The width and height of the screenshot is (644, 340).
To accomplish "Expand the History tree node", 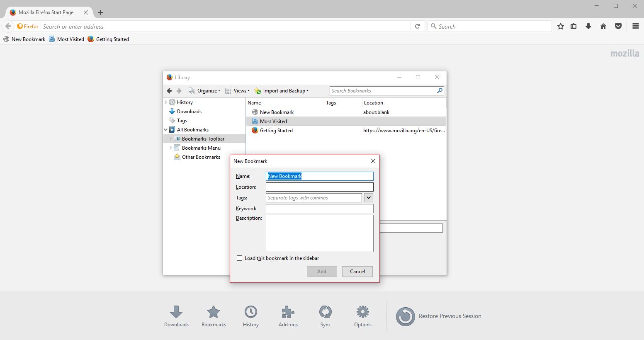I will click(166, 102).
